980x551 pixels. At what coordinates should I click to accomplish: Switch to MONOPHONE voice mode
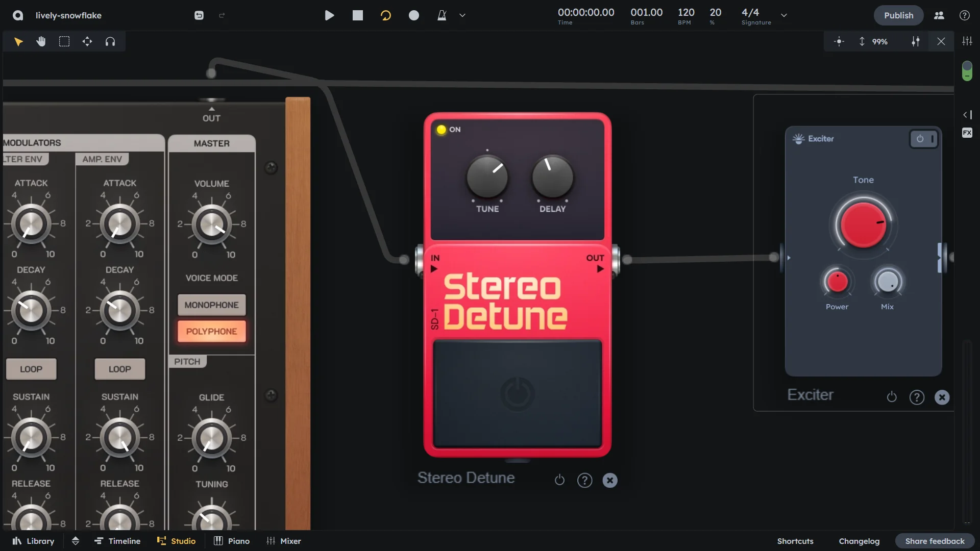[x=211, y=305]
